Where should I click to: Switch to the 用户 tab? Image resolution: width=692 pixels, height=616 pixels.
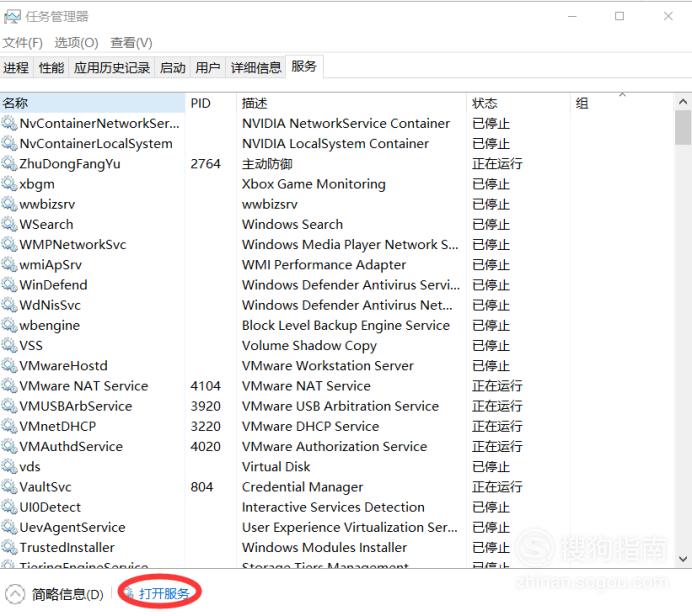(208, 68)
